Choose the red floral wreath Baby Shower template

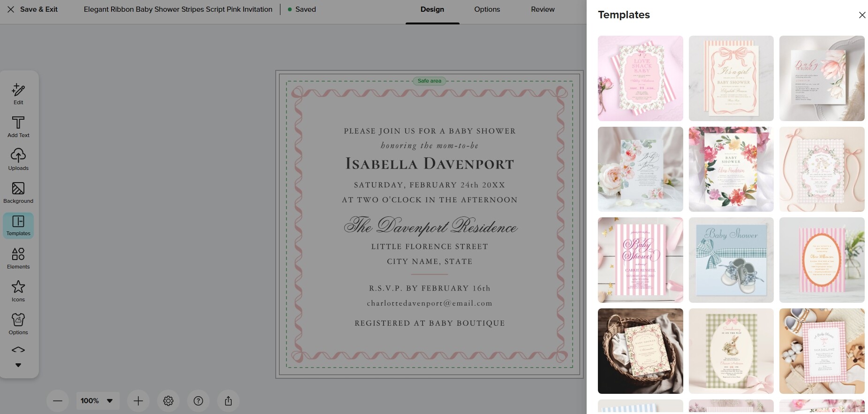tap(731, 169)
